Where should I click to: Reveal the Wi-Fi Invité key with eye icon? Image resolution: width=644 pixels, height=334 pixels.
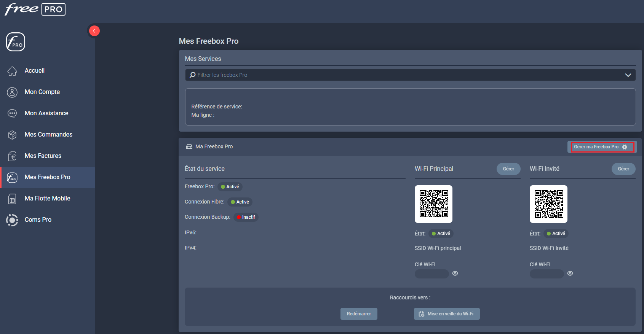(x=570, y=274)
